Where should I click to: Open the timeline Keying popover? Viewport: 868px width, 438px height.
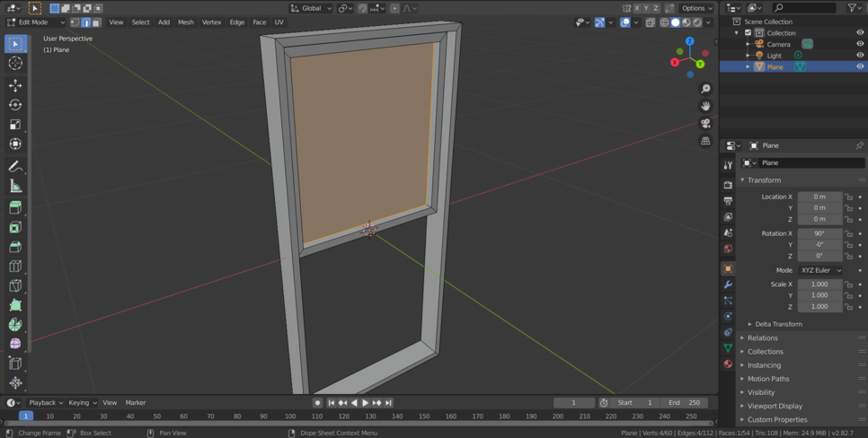(x=83, y=403)
